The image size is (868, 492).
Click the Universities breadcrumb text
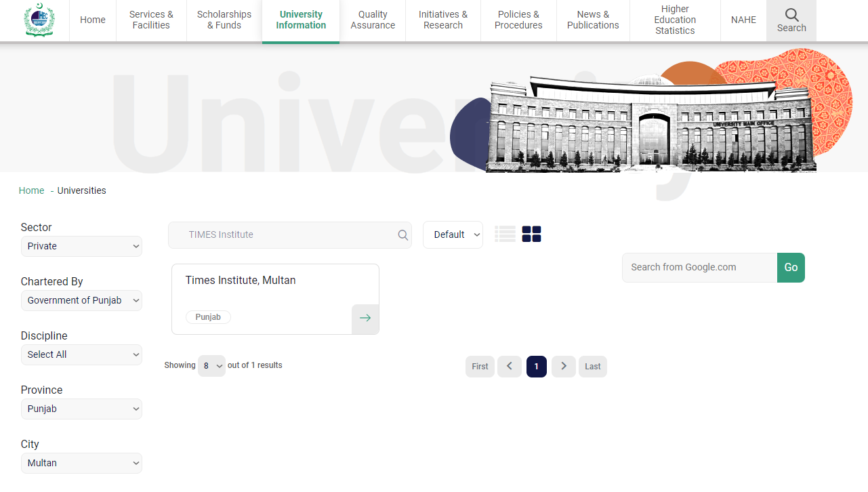[x=81, y=191]
